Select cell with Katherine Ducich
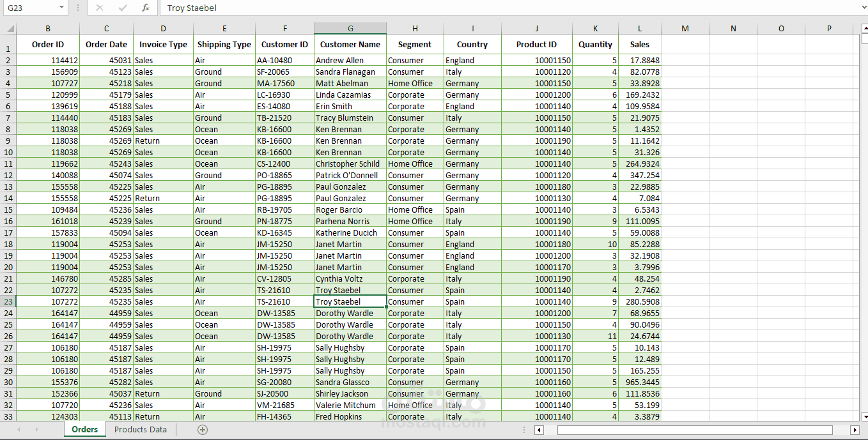The image size is (868, 440). (x=350, y=232)
